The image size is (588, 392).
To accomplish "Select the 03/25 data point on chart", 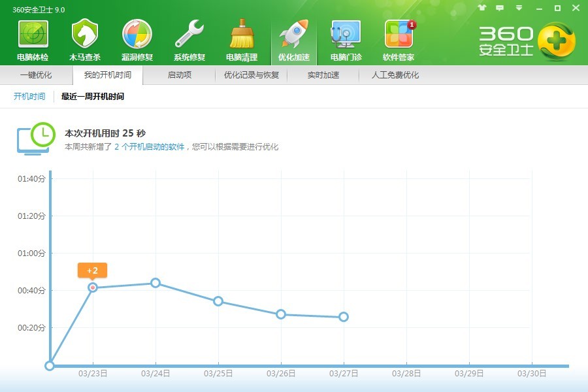I will (x=218, y=301).
